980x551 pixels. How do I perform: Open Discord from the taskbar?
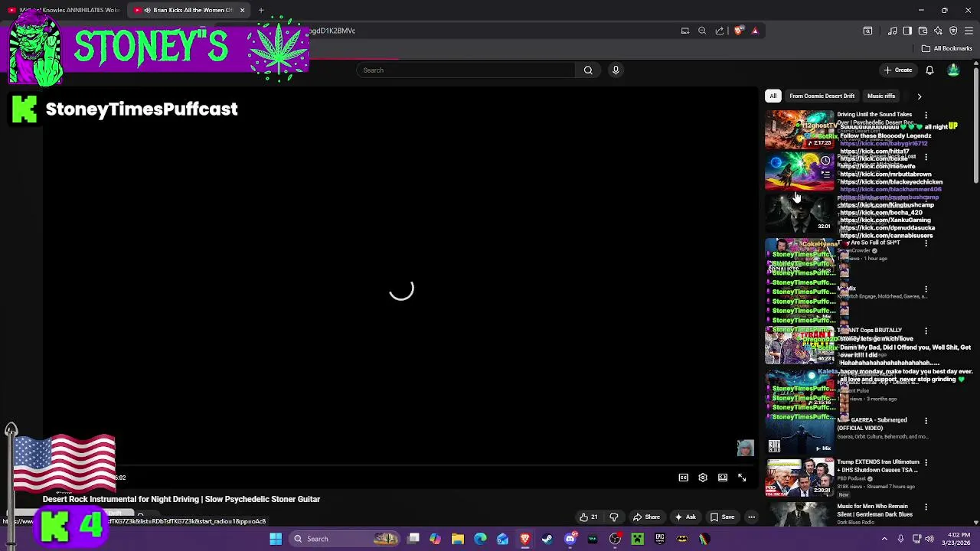pyautogui.click(x=570, y=539)
